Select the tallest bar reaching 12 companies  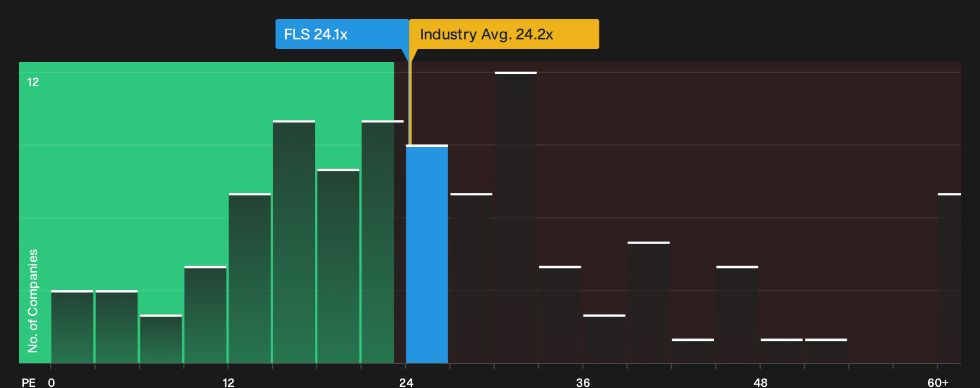point(516,218)
